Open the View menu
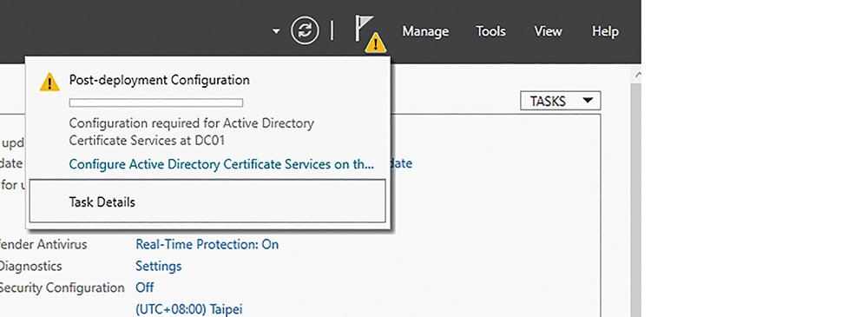 tap(548, 31)
